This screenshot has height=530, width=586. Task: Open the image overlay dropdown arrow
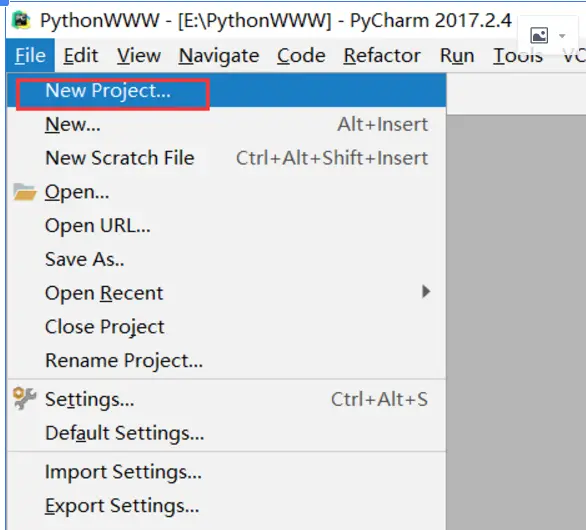[x=562, y=36]
